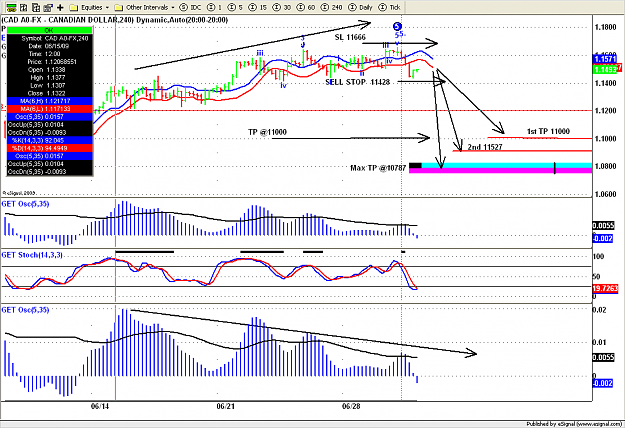
Task: Click the second toolbar icon next to the green one
Action: click(24, 7)
